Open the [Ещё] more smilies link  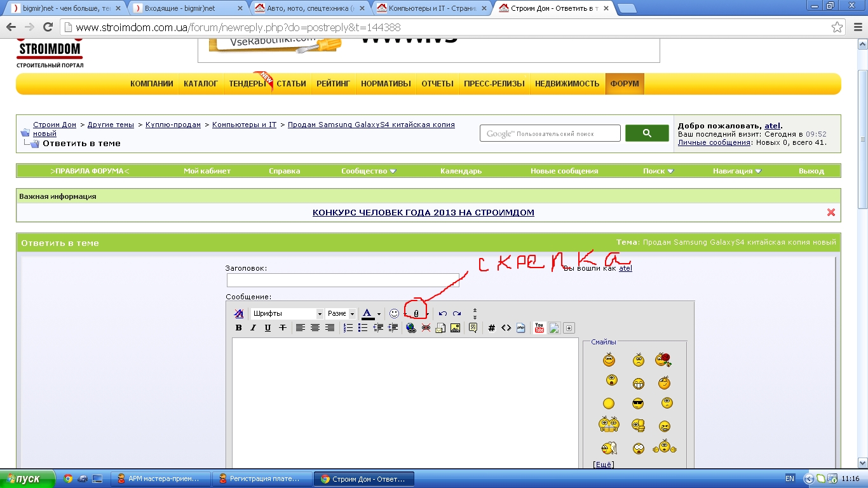pyautogui.click(x=603, y=464)
